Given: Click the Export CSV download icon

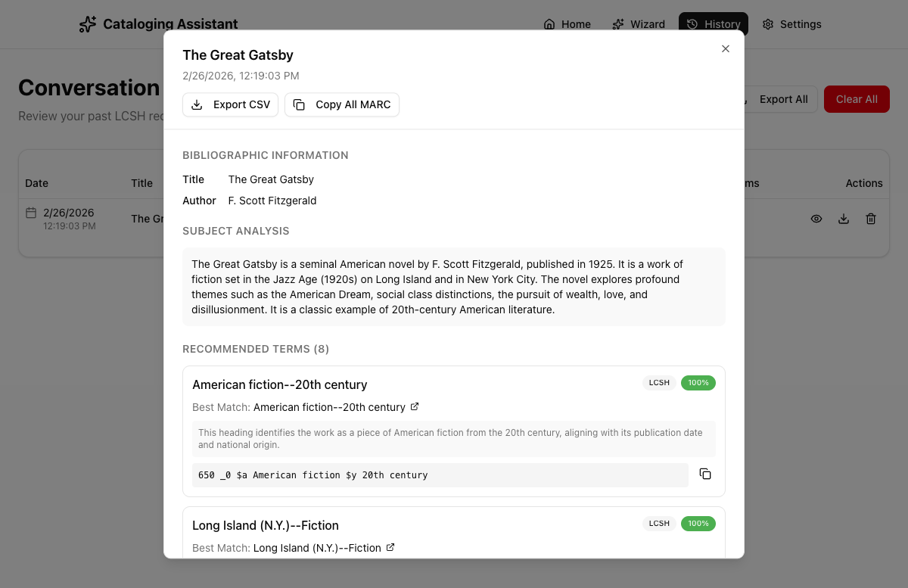Looking at the screenshot, I should 197,104.
